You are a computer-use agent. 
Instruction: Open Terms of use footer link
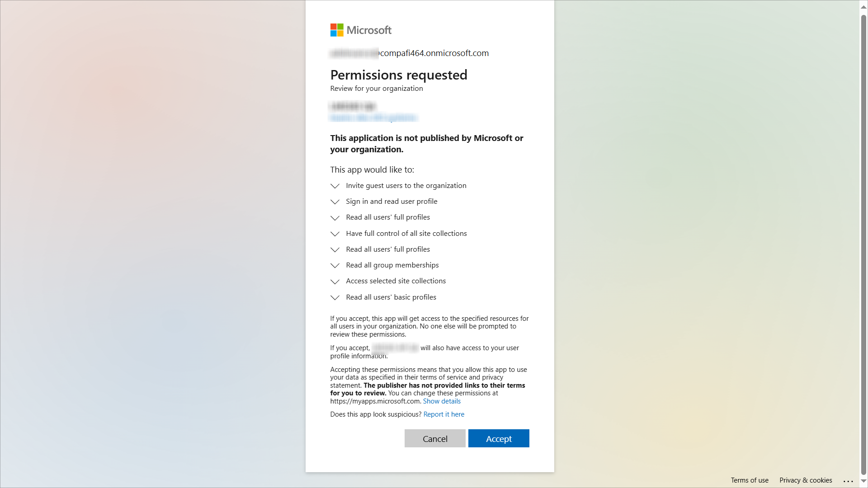coord(750,480)
